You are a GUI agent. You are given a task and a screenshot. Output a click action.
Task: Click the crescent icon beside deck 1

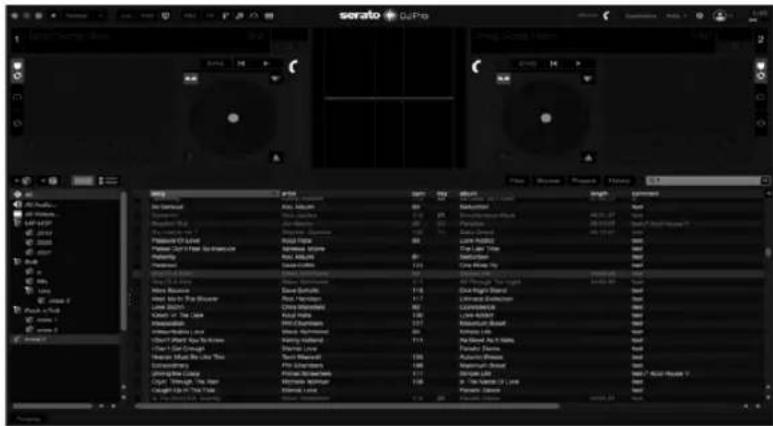point(293,67)
